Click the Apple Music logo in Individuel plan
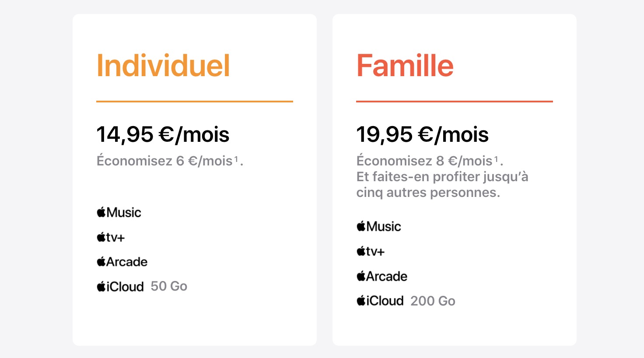The image size is (644, 358). pos(119,213)
